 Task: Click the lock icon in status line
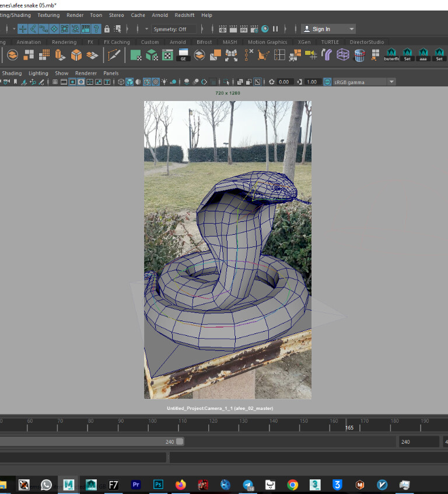tap(106, 29)
